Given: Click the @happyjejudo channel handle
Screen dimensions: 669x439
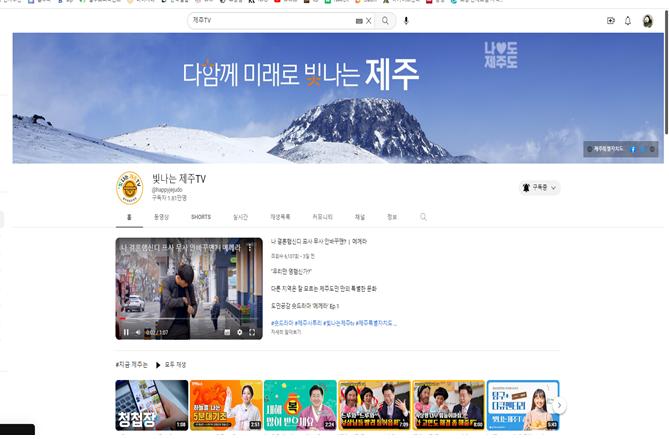Looking at the screenshot, I should click(167, 189).
